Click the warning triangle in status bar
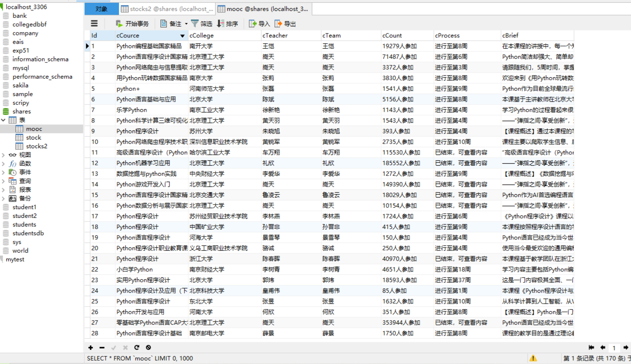This screenshot has height=364, width=631. (x=533, y=358)
